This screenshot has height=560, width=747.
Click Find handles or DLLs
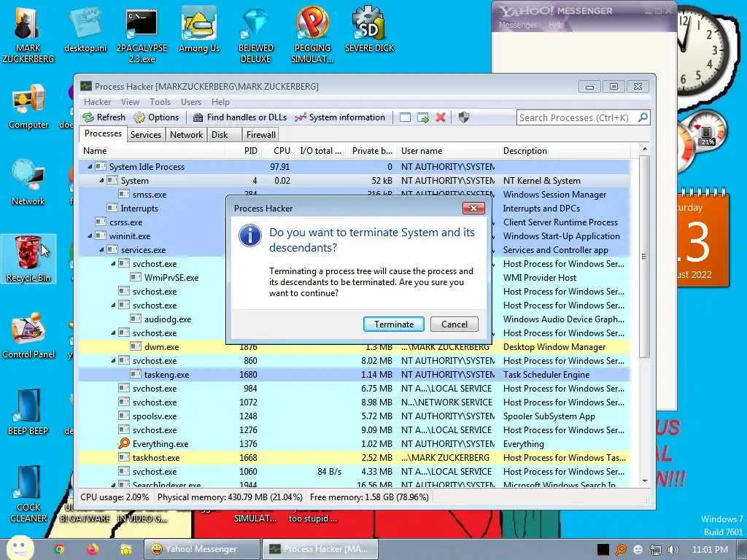(x=239, y=117)
